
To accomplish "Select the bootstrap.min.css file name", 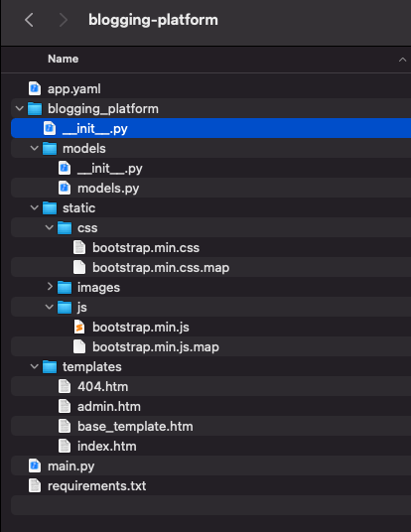I will (x=146, y=248).
